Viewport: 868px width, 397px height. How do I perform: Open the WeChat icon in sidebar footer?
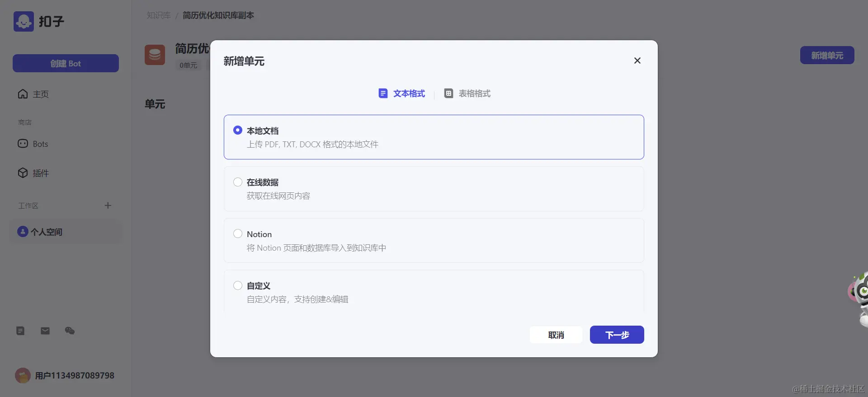[70, 331]
